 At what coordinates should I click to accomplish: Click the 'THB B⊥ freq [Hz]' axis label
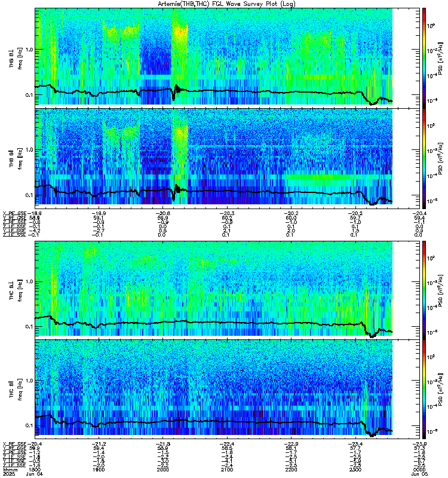click(x=16, y=58)
